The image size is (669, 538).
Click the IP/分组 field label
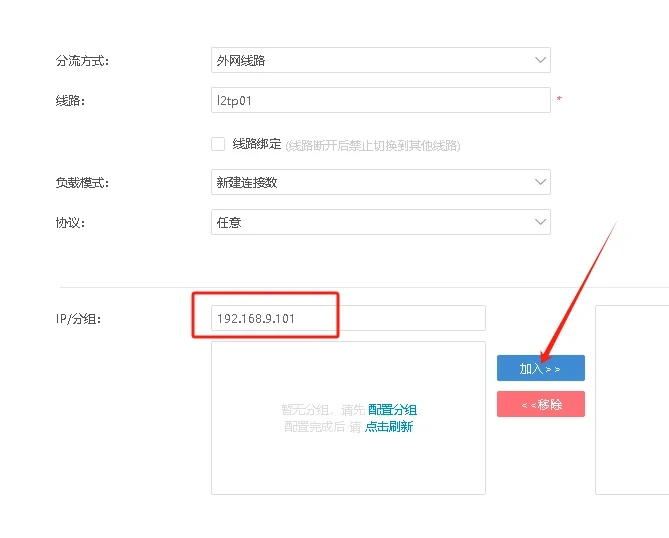coord(79,319)
